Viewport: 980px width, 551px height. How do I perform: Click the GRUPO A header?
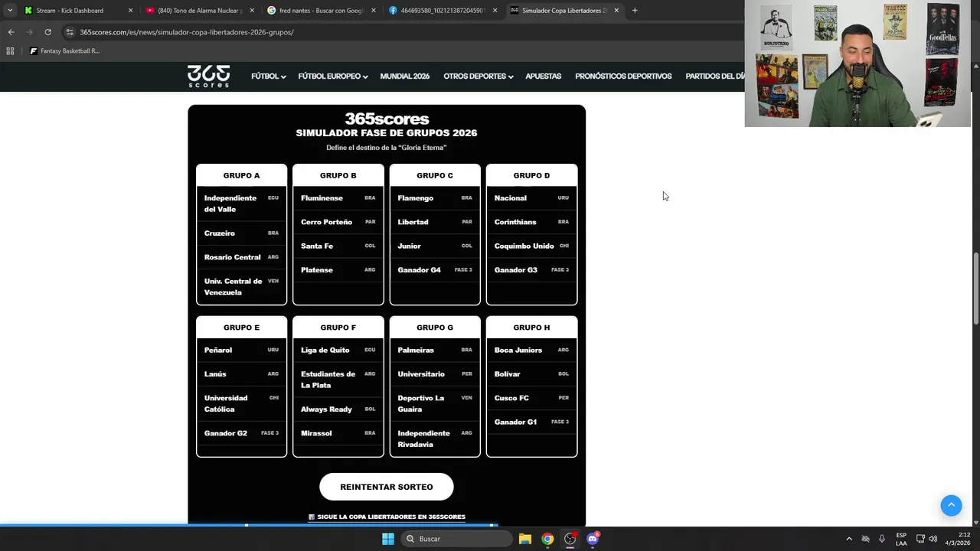[x=241, y=175]
